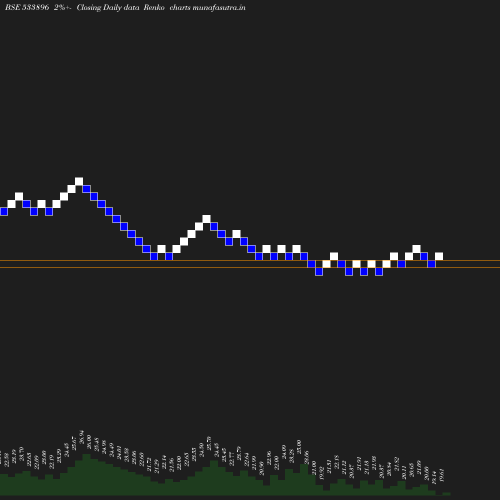Viewport: 500px width, 500px height.
Task: Click the 25.67 price label
Action: 74,443
